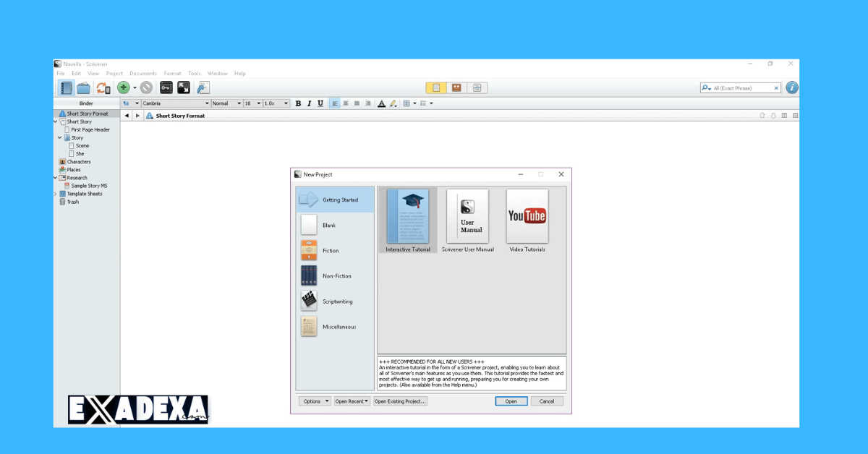
Task: Click the Open Existing Project button
Action: [x=400, y=401]
